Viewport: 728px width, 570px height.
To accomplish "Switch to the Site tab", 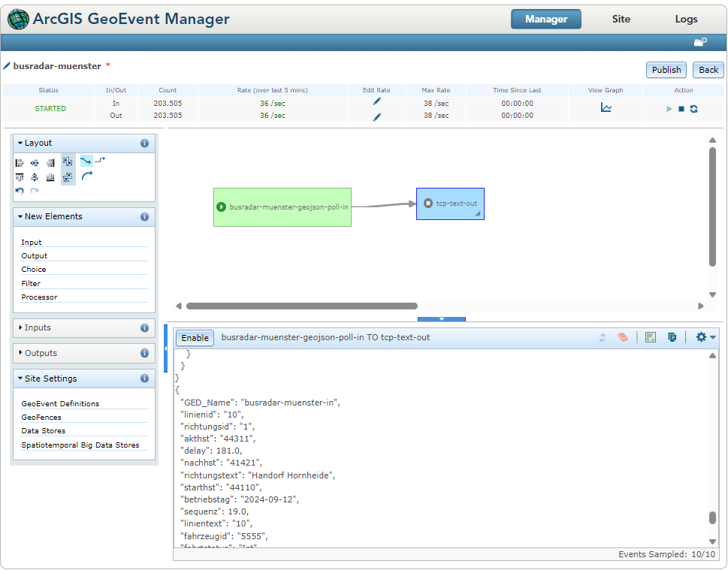I will 621,19.
